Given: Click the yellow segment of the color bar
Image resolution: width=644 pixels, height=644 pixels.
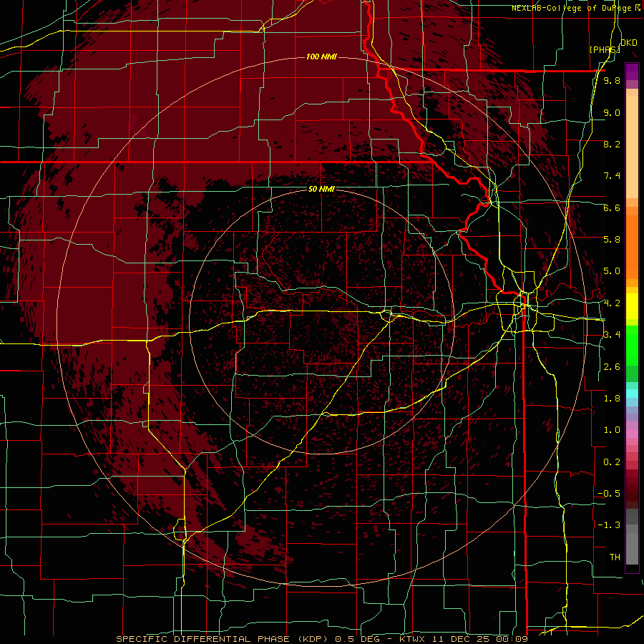Looking at the screenshot, I should coord(632,306).
